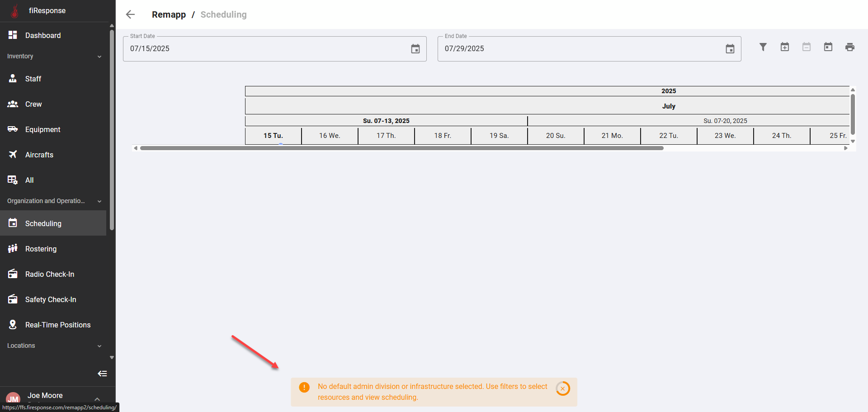This screenshot has height=412, width=868.
Task: Collapse the Organization and Operations section
Action: (99, 201)
